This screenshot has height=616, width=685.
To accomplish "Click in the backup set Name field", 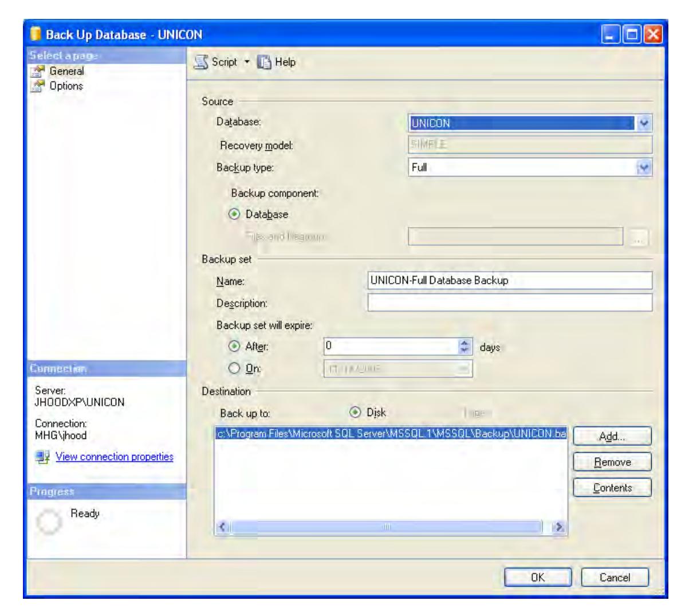I will (510, 280).
